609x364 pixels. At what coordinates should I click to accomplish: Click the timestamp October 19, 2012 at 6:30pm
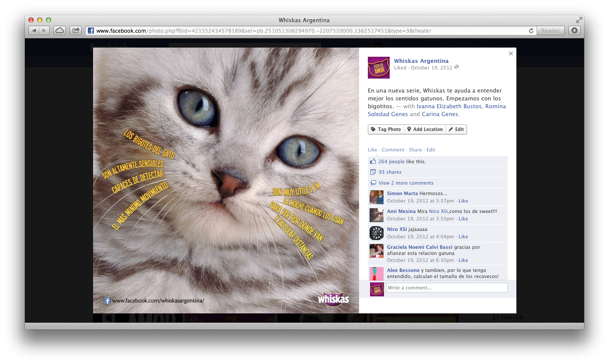click(x=421, y=261)
